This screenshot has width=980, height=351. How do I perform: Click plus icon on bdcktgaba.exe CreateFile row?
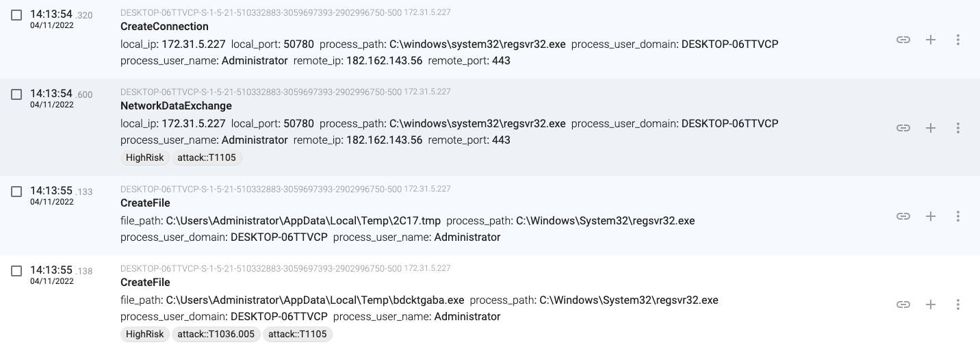pos(931,304)
